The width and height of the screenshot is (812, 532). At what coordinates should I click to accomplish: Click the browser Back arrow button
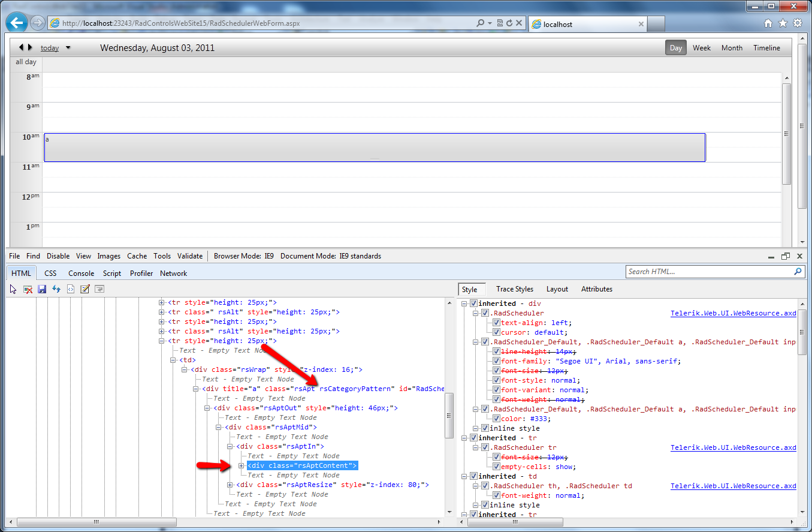[x=17, y=23]
